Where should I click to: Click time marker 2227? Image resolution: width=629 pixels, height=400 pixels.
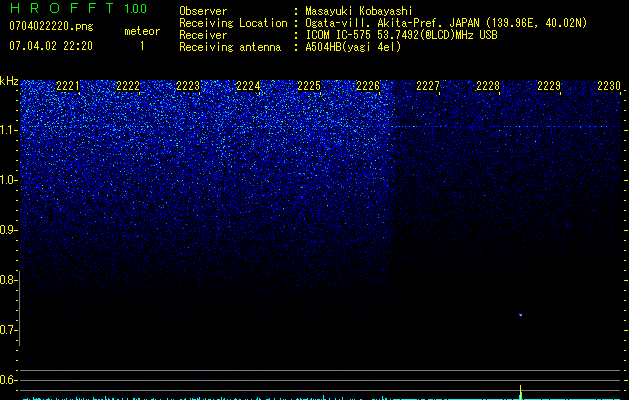[428, 86]
